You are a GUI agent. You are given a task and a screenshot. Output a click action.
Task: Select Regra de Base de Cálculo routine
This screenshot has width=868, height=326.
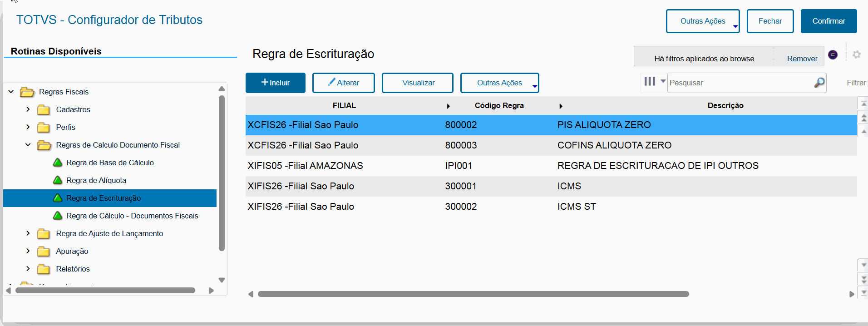pyautogui.click(x=110, y=163)
